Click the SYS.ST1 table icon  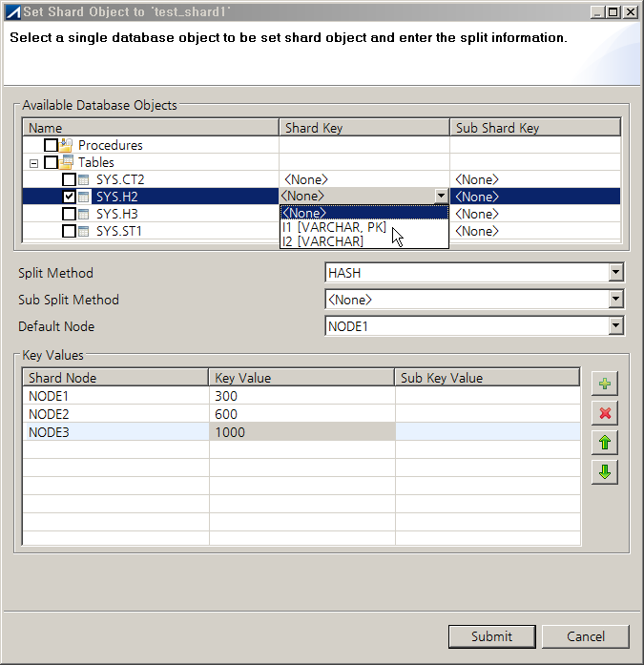[84, 231]
